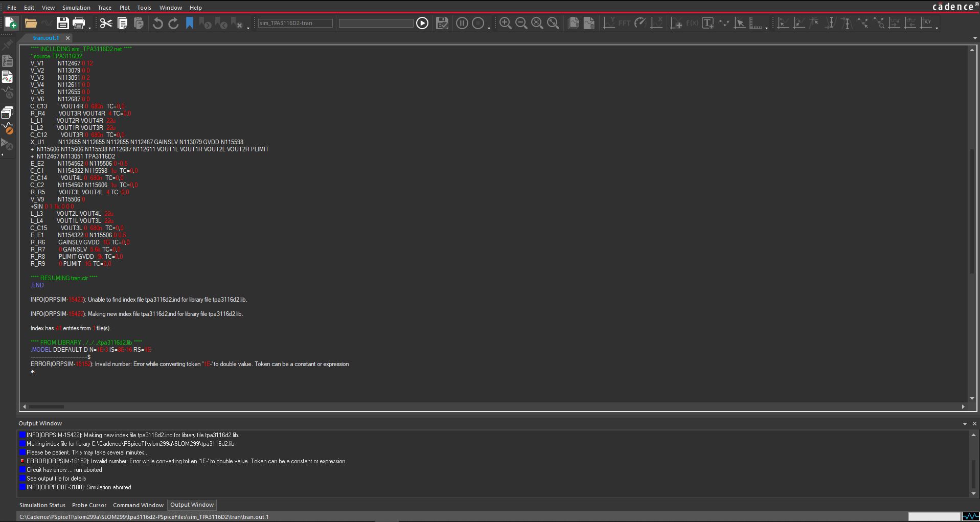Open the Window menu
Screen dimensions: 980x522
coord(171,8)
